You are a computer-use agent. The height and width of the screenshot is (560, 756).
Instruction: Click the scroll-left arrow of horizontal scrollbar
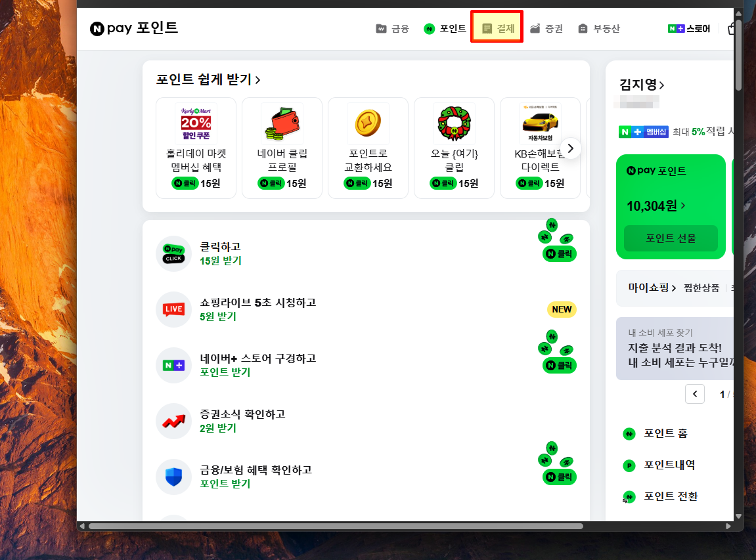click(83, 527)
